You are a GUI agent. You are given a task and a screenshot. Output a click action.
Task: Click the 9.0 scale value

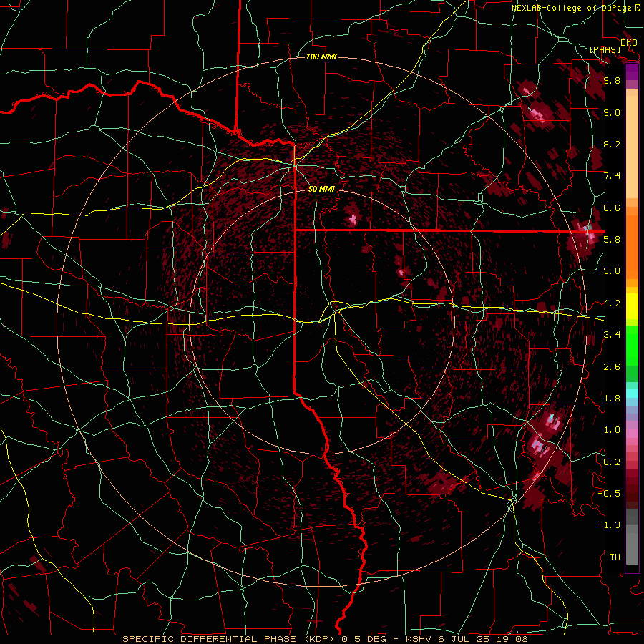(612, 112)
